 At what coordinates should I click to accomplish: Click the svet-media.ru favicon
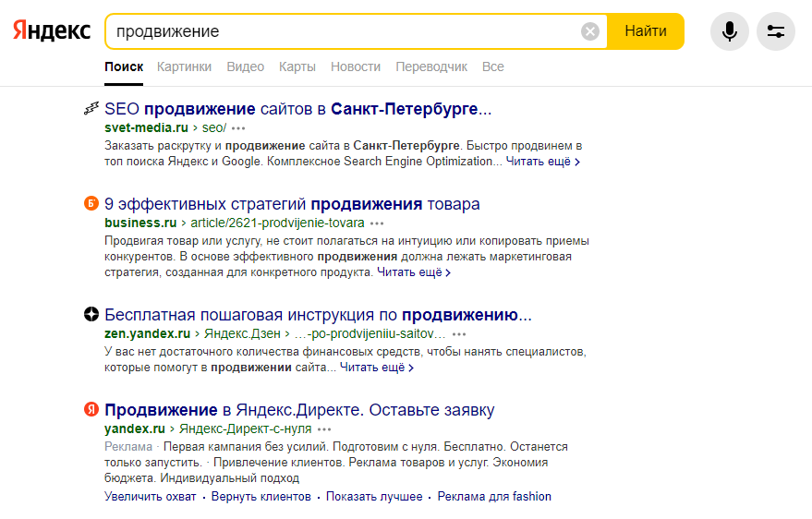click(91, 109)
